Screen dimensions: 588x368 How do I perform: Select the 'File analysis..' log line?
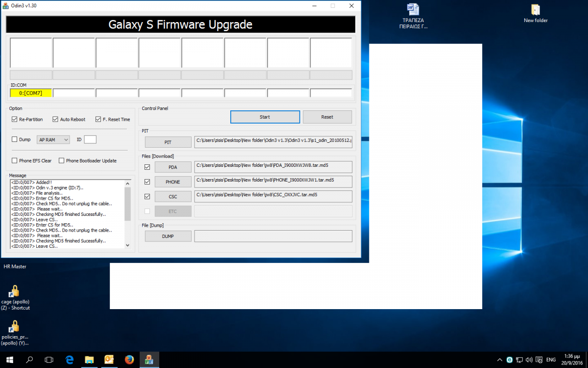[x=37, y=193]
